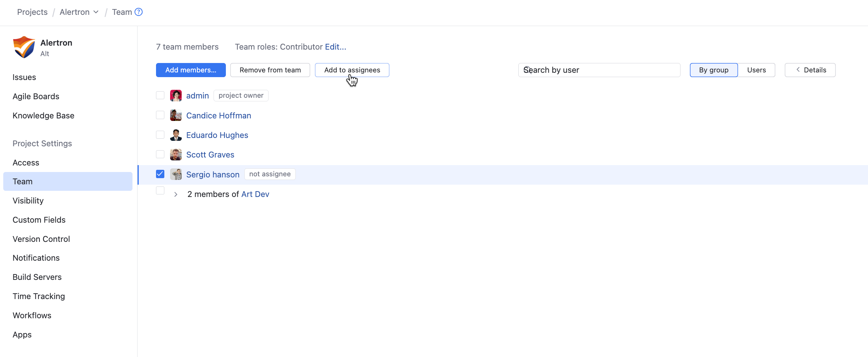Expand the Art Dev members group
868x357 pixels.
click(176, 194)
